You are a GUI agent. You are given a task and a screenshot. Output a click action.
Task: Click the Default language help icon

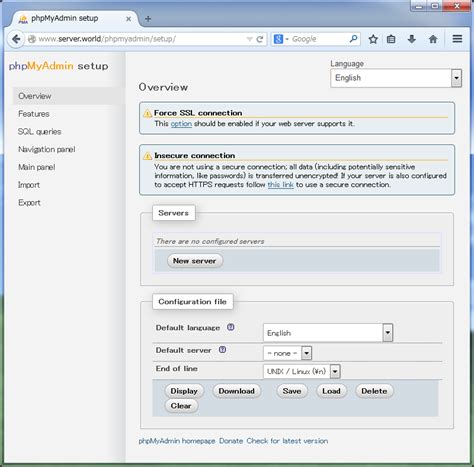point(231,327)
